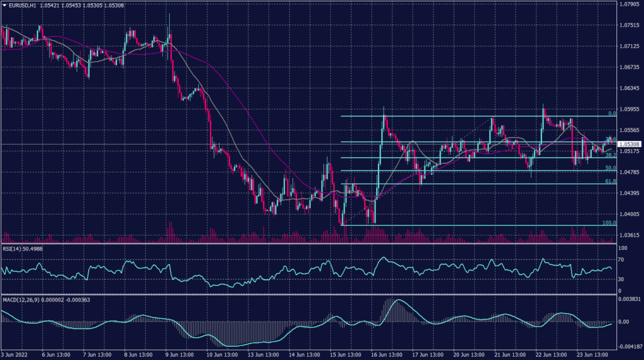Viewport: 644px width, 360px height.
Task: Click the 1.03615 price scale label
Action: pos(629,235)
